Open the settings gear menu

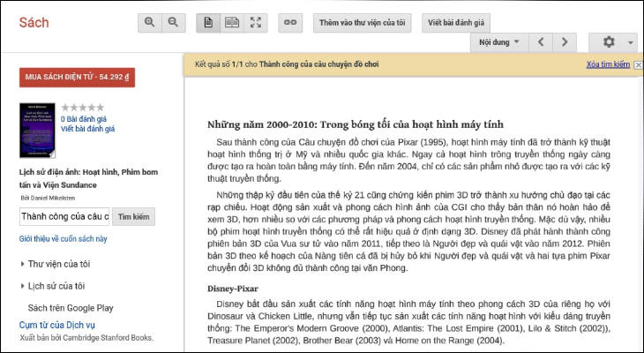(x=613, y=41)
